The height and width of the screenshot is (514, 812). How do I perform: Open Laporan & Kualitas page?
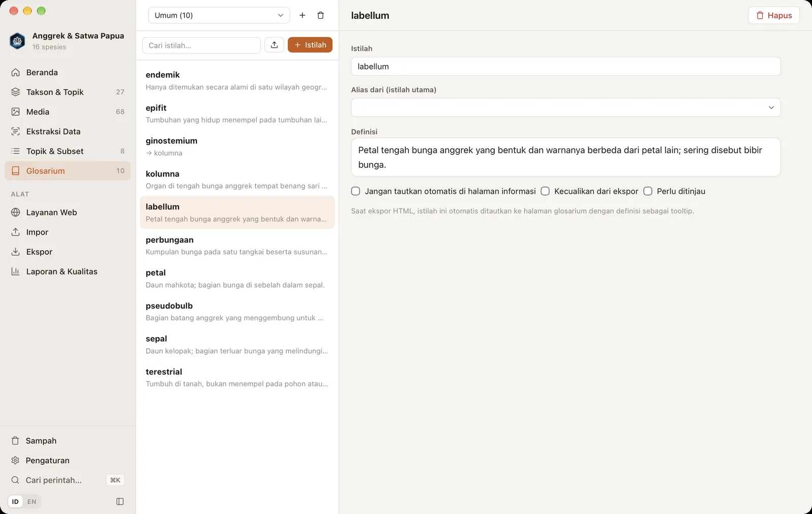pos(67,271)
